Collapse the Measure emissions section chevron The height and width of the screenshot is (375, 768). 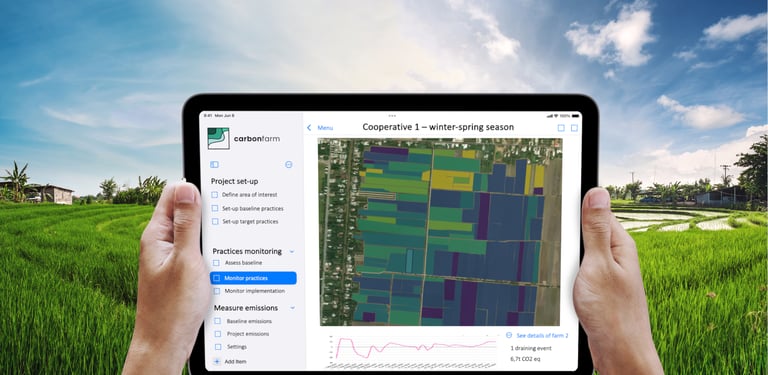coord(293,308)
